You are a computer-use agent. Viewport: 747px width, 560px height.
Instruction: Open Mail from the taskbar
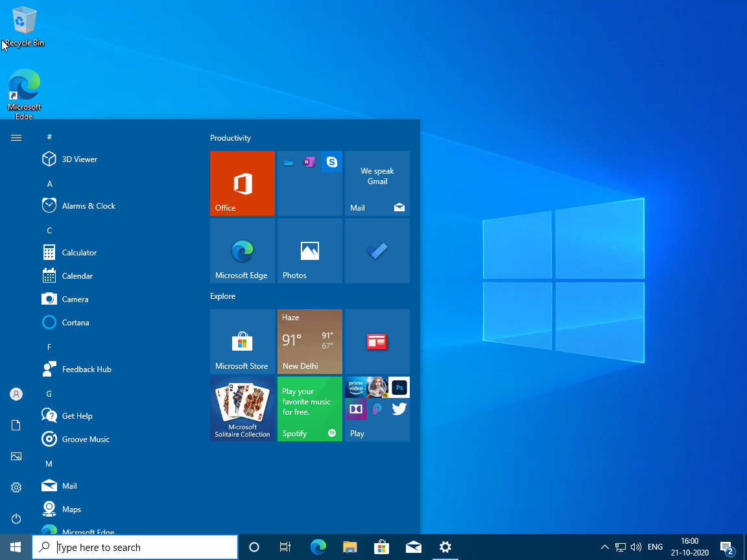(x=414, y=547)
